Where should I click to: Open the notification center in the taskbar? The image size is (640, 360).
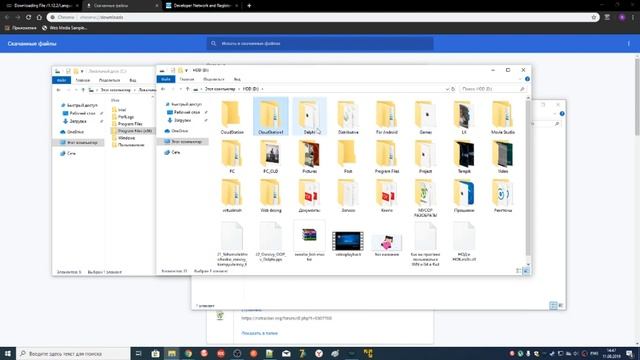630,353
